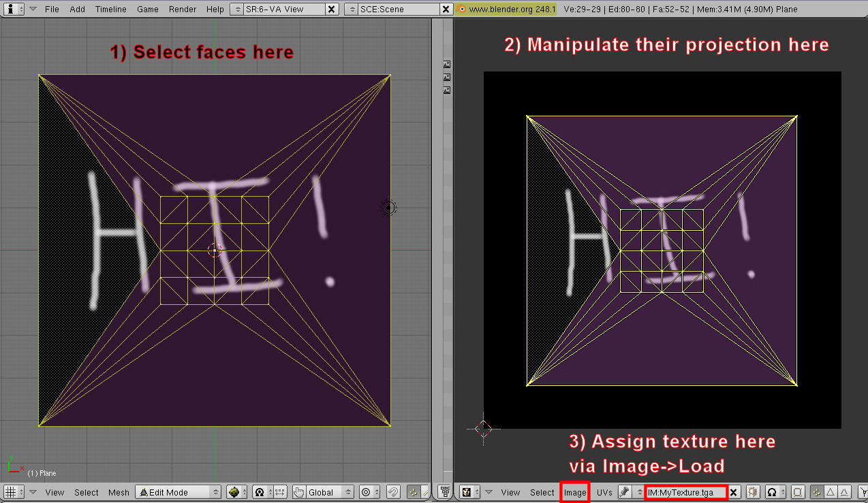Click the IM:MyTexture.tga name field

pyautogui.click(x=685, y=492)
